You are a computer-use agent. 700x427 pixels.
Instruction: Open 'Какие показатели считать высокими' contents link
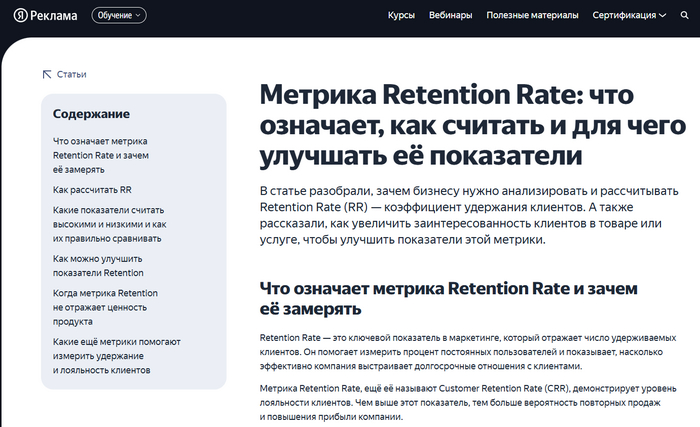109,224
